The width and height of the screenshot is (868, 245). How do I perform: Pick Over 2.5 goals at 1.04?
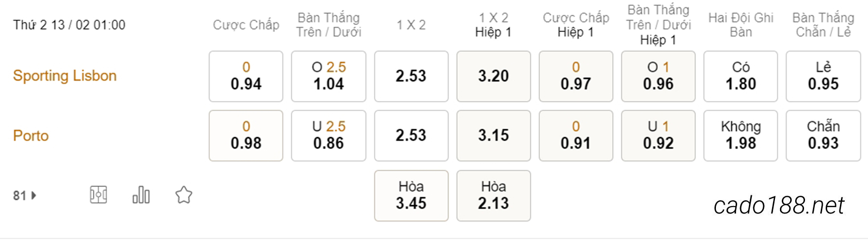coord(329,76)
